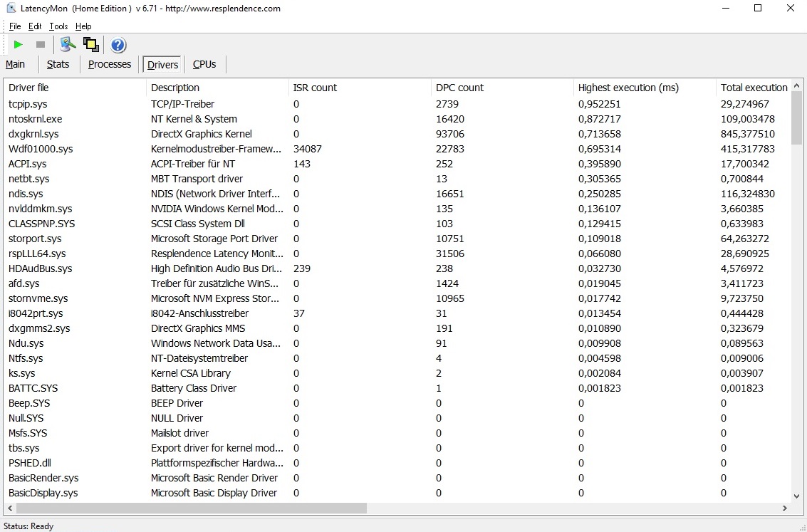Switch to the Processes tab
807x532 pixels.
[x=110, y=64]
